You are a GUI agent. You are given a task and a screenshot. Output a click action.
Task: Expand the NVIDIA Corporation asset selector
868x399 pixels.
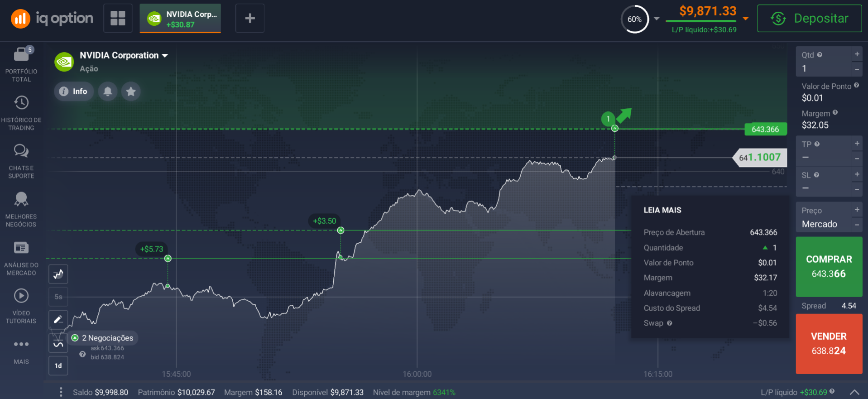click(x=124, y=55)
